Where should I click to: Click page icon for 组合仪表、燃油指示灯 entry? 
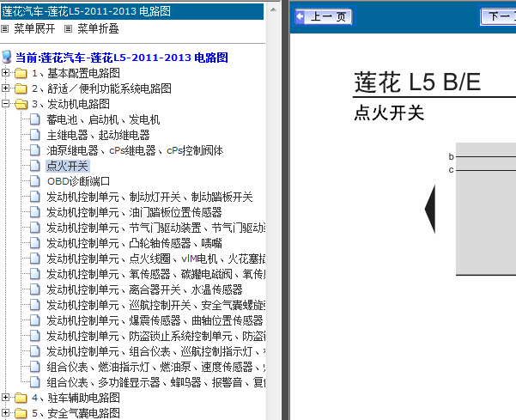point(35,367)
